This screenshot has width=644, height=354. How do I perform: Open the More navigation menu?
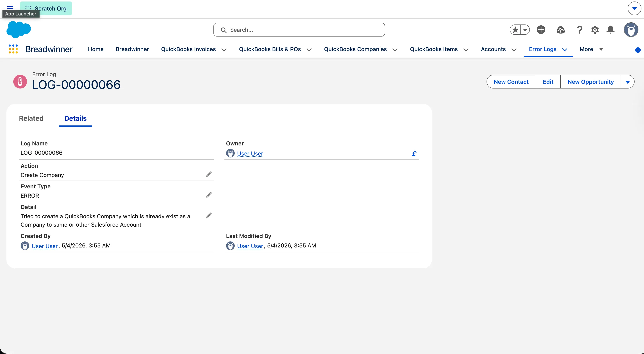point(591,49)
